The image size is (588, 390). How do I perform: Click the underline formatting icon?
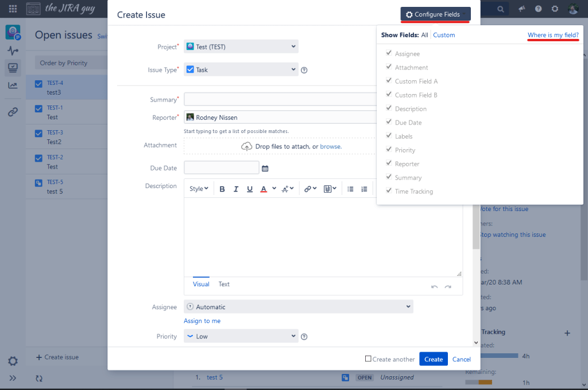click(250, 189)
